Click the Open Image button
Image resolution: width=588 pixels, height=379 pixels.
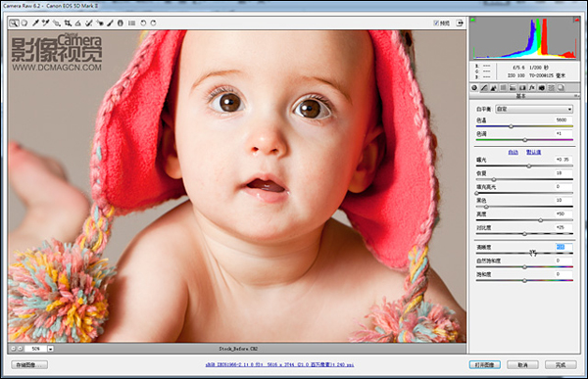pyautogui.click(x=484, y=364)
